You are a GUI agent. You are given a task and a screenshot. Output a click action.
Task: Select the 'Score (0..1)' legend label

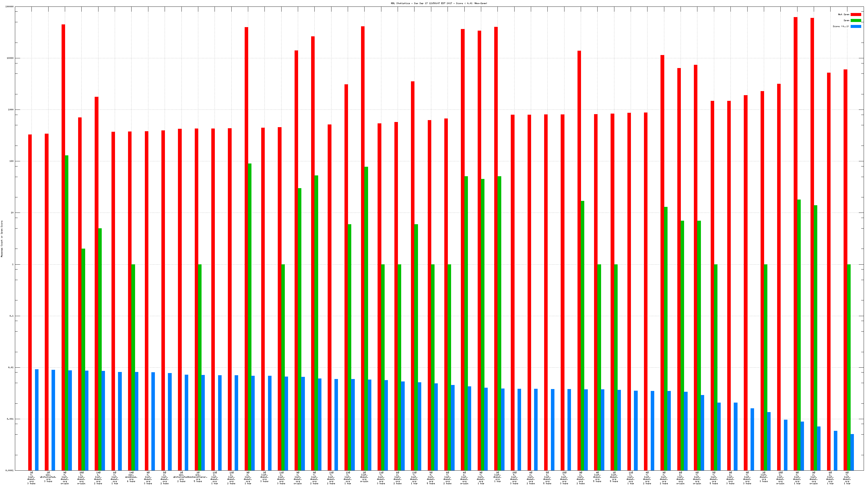click(x=841, y=26)
